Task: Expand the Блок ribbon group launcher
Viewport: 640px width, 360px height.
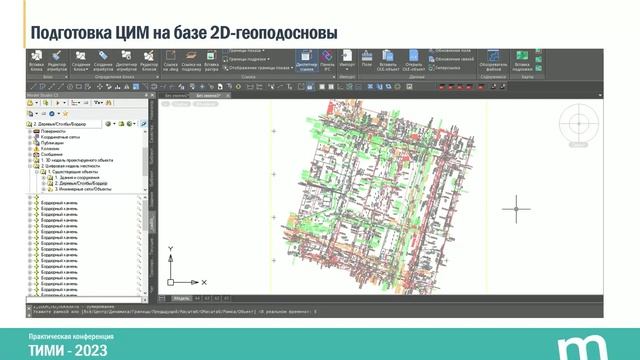Action: click(66, 77)
